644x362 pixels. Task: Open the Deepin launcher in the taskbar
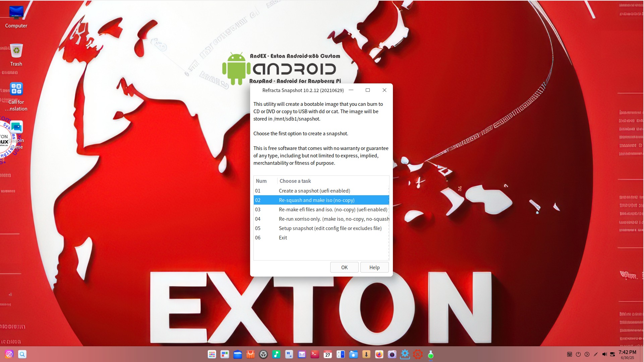point(9,354)
